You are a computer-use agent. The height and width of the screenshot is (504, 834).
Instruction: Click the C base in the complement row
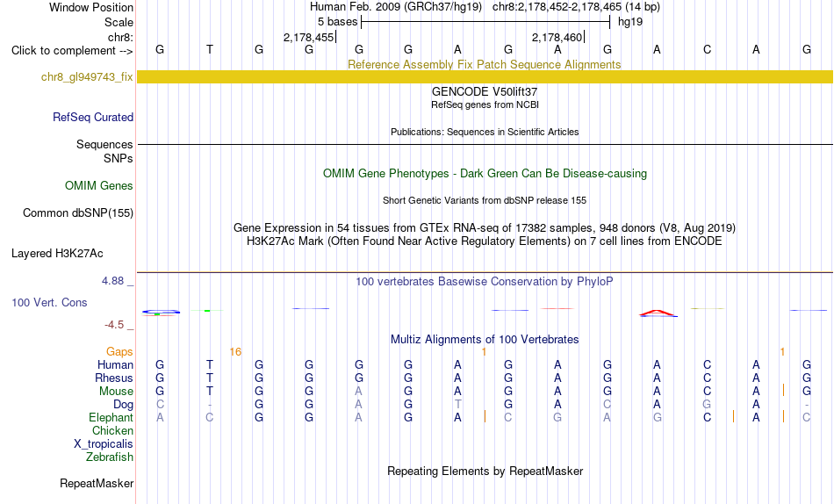(707, 49)
